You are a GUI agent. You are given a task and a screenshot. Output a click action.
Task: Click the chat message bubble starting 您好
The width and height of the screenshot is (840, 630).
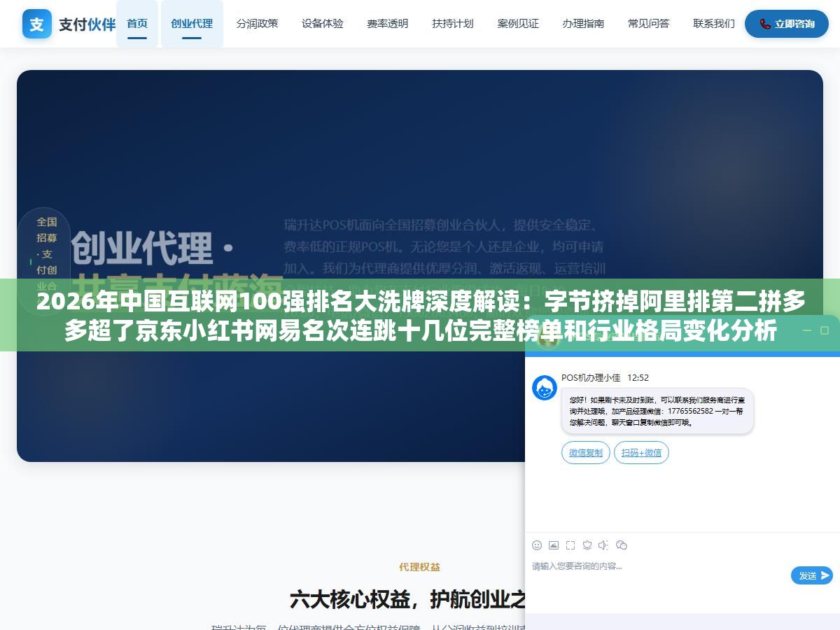[657, 412]
